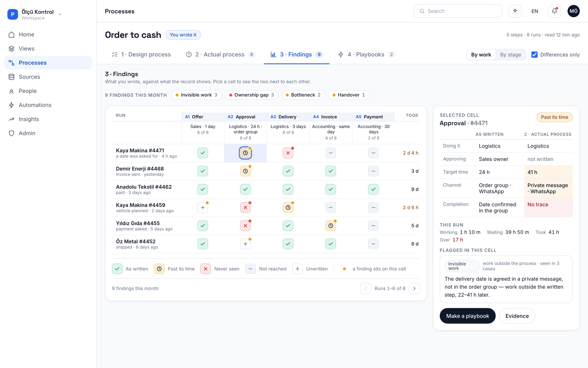The height and width of the screenshot is (368, 588).
Task: Select Öz Metal #4452 Approval unwritten cell
Action: pos(245,244)
